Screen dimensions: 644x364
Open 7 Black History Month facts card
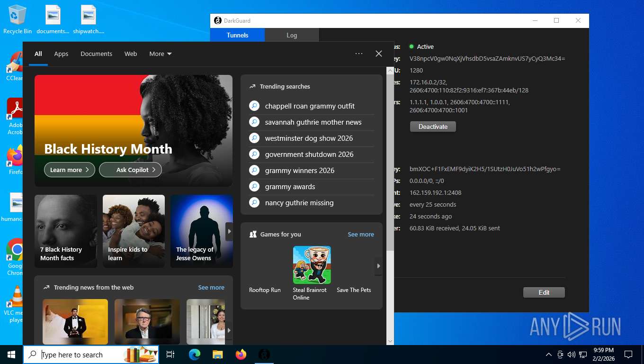tap(66, 231)
